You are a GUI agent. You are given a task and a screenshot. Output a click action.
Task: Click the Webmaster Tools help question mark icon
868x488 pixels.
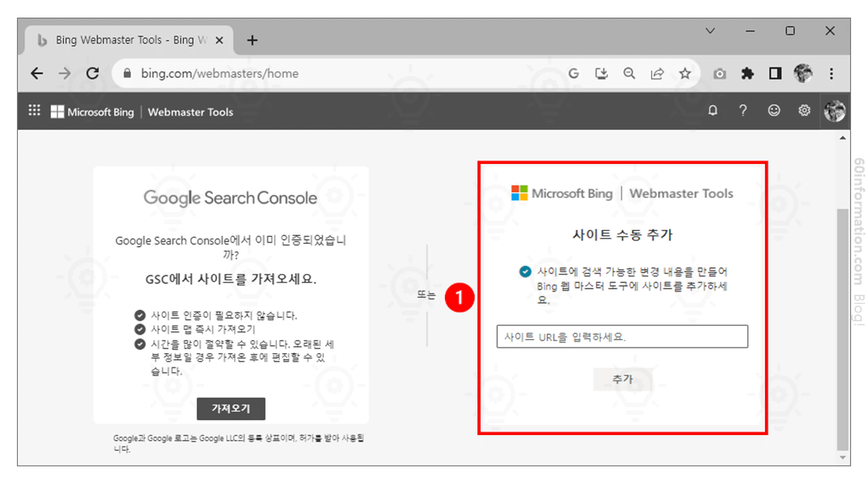pyautogui.click(x=743, y=110)
